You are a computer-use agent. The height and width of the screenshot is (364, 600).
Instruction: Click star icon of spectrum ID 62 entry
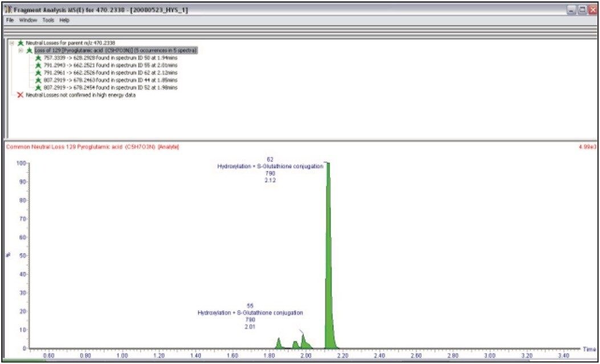[x=38, y=72]
